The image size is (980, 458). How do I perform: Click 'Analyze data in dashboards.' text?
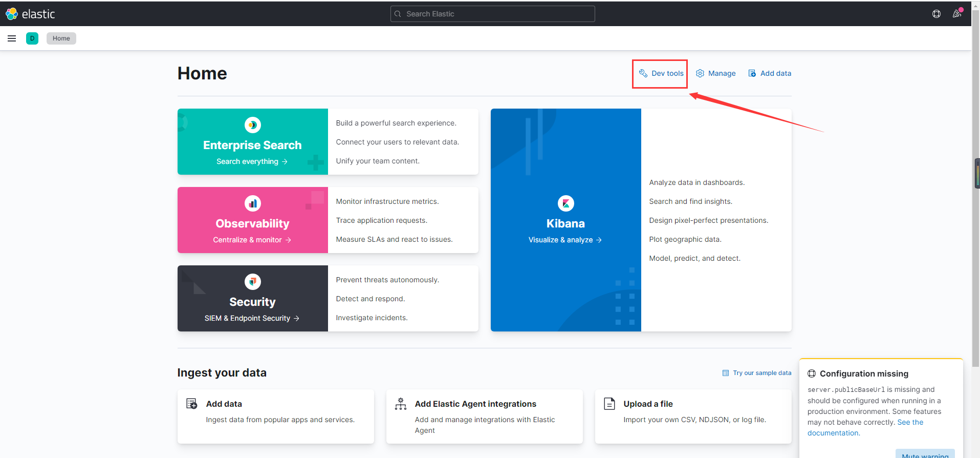point(697,182)
